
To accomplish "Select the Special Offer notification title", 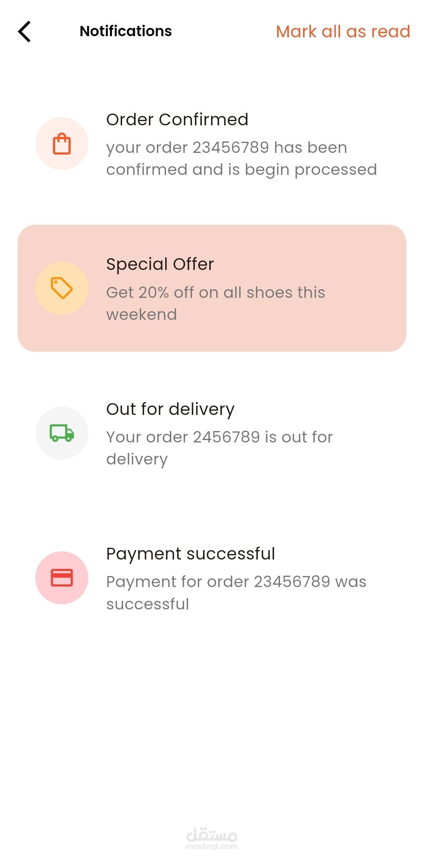I will (x=160, y=264).
